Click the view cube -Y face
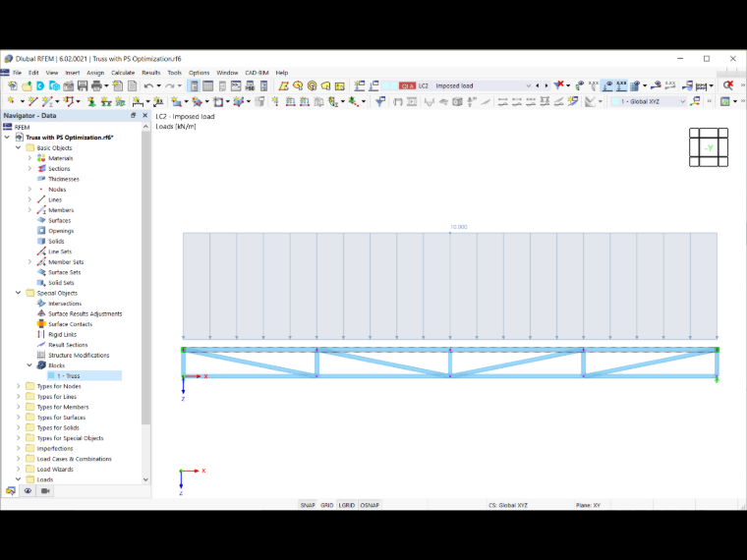Screen dimensions: 747x560 tap(709, 148)
